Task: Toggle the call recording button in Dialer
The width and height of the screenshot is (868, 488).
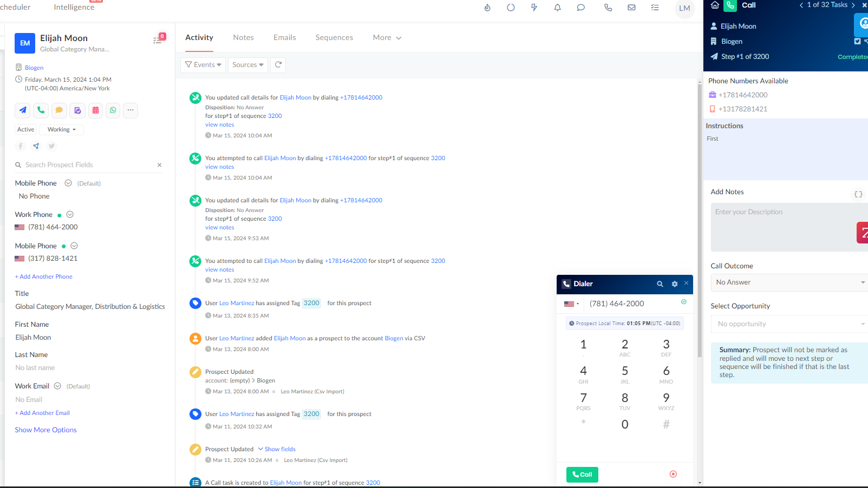Action: (673, 474)
